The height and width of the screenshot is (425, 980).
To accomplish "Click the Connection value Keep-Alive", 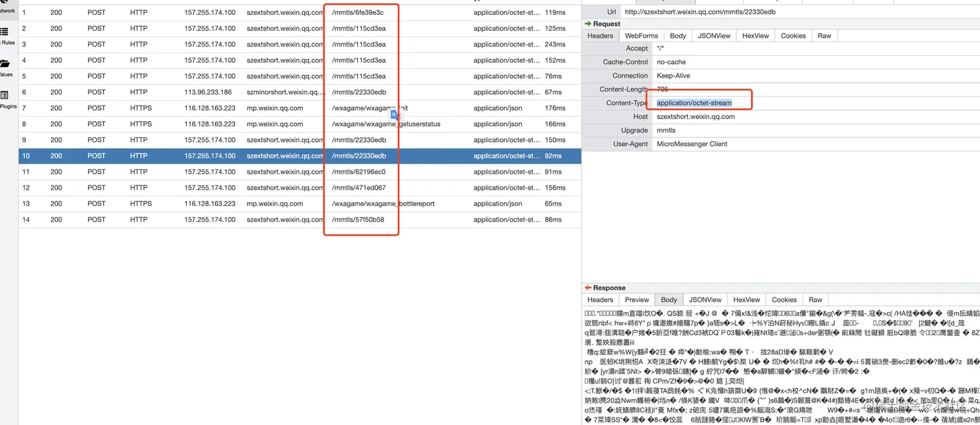I will pyautogui.click(x=673, y=76).
